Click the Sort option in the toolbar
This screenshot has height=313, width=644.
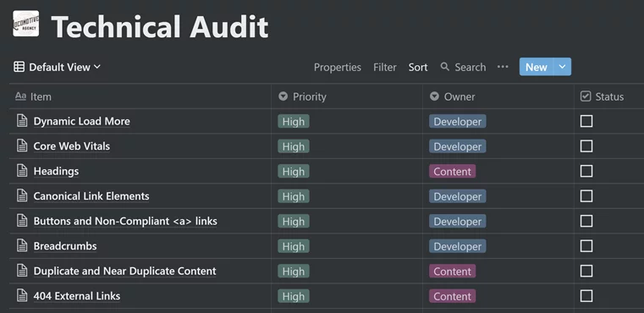(x=418, y=68)
